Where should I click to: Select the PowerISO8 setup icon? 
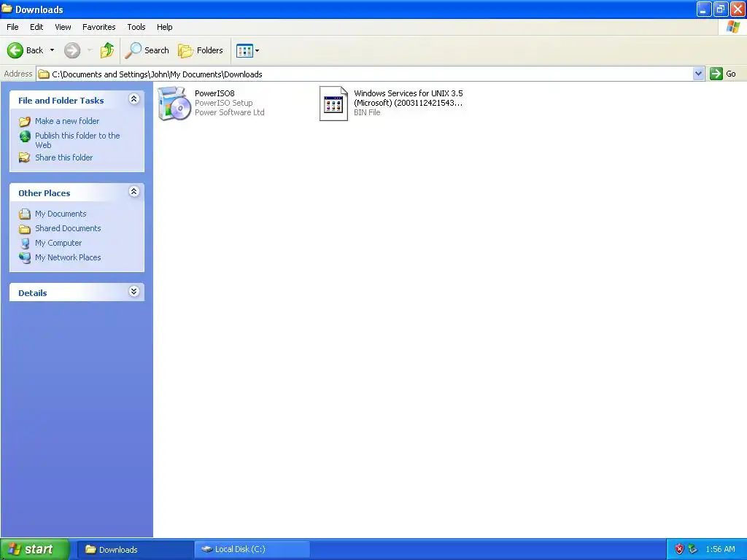click(x=174, y=104)
